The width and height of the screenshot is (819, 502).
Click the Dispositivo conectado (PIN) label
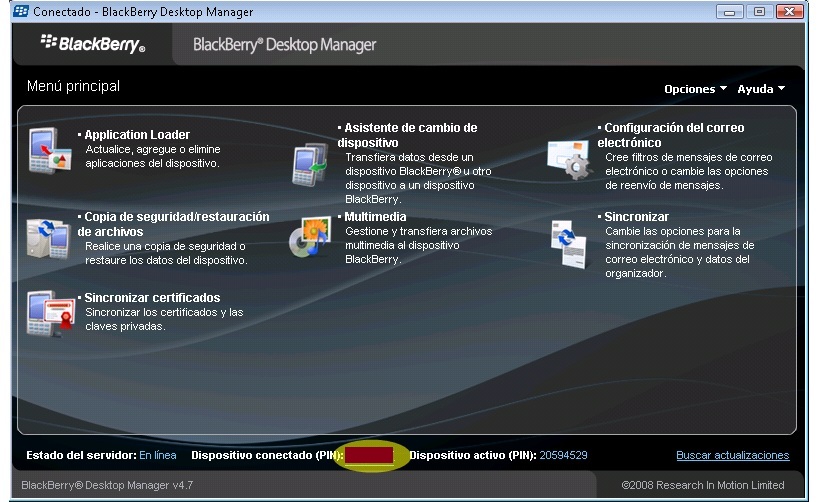pyautogui.click(x=267, y=455)
